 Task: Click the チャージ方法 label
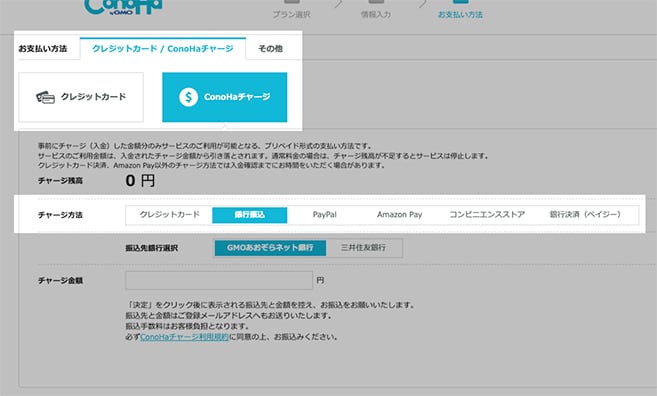(60, 215)
